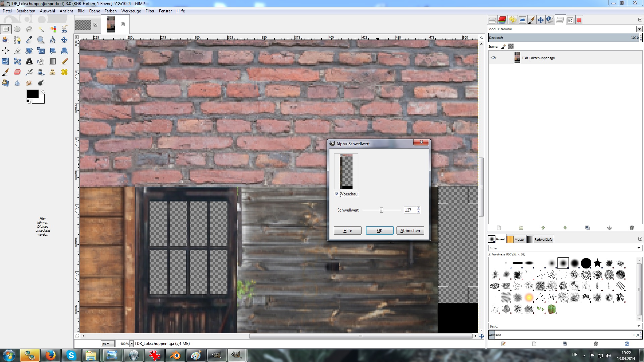The width and height of the screenshot is (644, 362).
Task: Click the Schwellwert slider handle
Action: point(381,210)
